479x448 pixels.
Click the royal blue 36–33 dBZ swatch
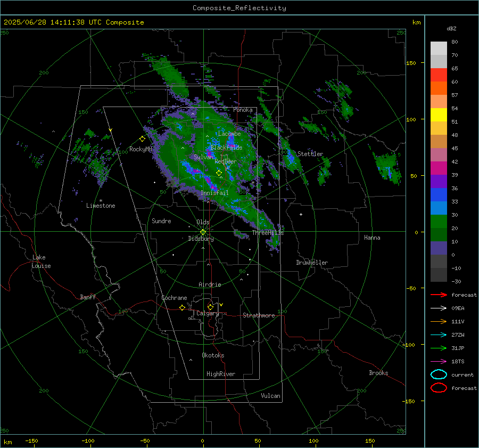pos(439,195)
